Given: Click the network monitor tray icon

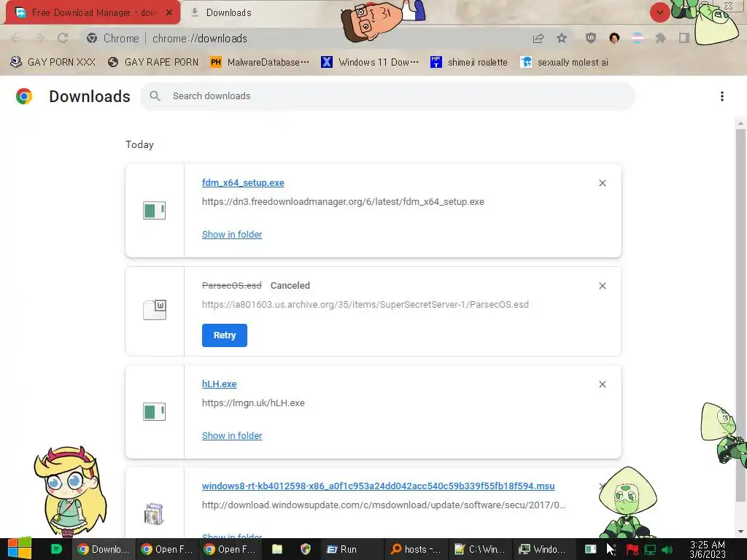Looking at the screenshot, I should [x=650, y=550].
